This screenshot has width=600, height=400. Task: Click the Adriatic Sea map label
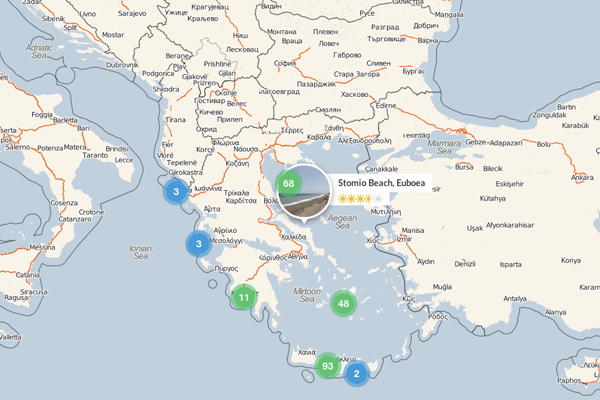point(39,51)
